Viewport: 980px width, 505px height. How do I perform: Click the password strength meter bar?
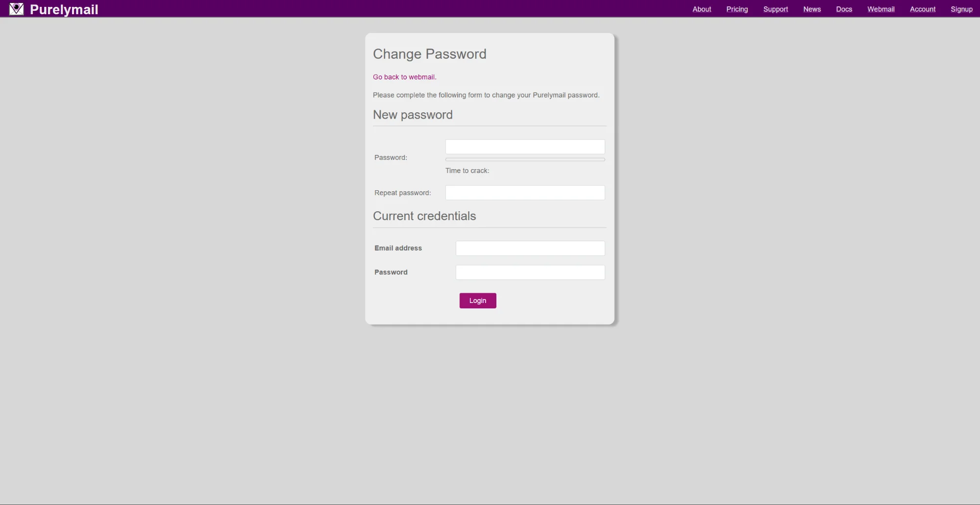click(525, 159)
